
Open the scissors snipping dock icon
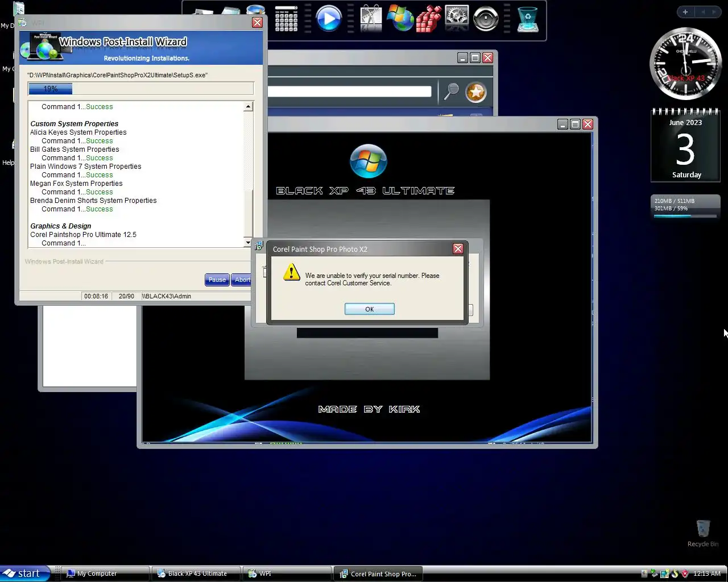(x=371, y=18)
